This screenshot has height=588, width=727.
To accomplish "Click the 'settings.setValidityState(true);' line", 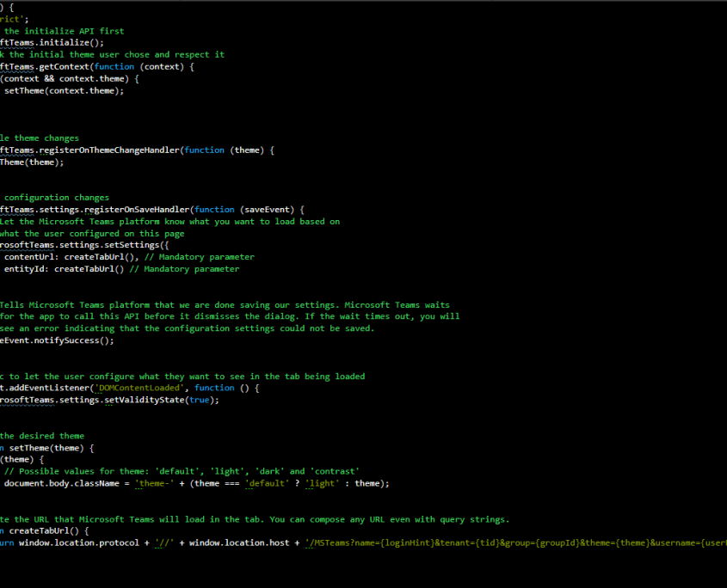I will (x=109, y=400).
